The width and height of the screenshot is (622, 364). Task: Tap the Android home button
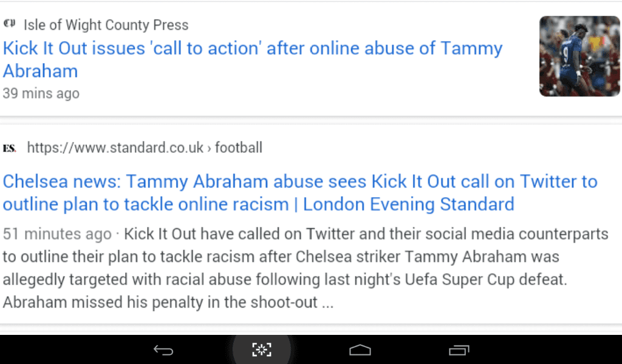tap(360, 349)
